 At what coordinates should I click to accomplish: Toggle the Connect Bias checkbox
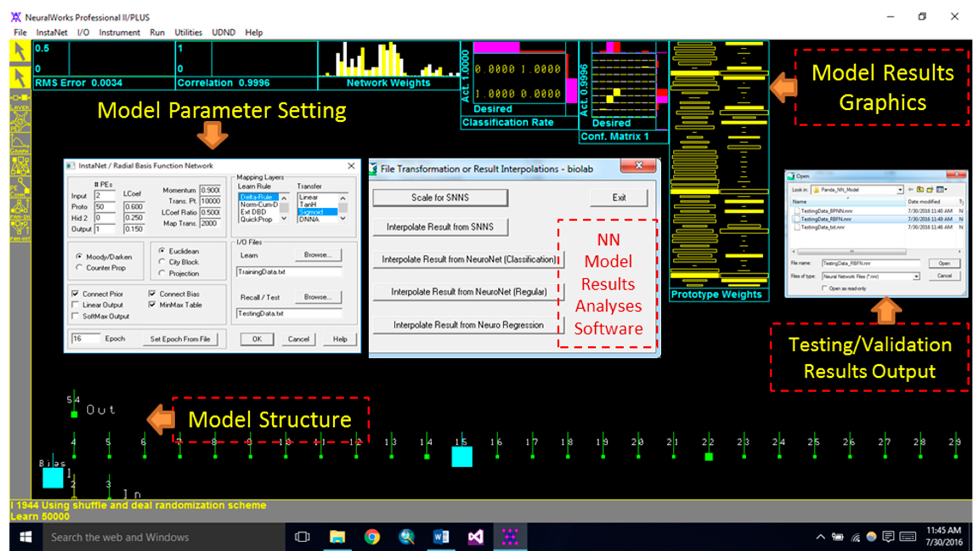click(x=152, y=294)
